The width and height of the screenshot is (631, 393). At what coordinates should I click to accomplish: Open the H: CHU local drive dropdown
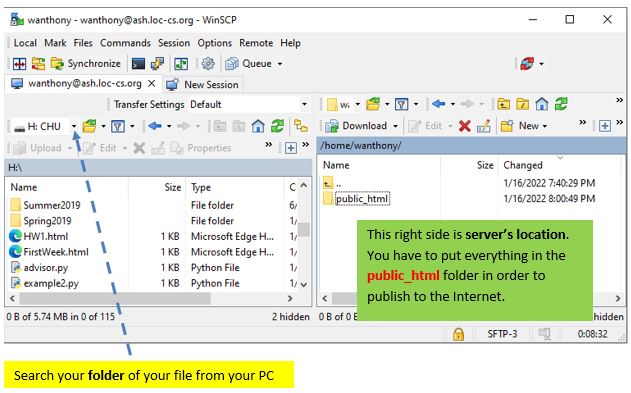[x=74, y=126]
